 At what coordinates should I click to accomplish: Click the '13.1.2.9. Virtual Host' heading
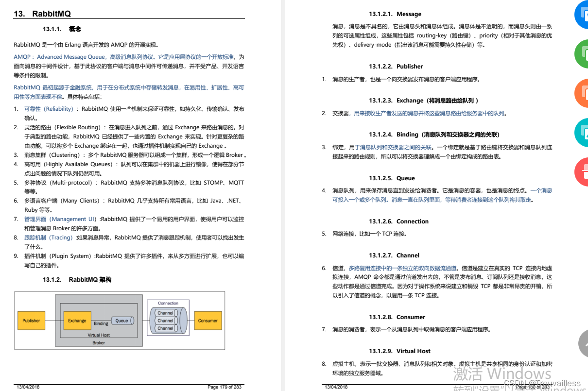pyautogui.click(x=399, y=351)
